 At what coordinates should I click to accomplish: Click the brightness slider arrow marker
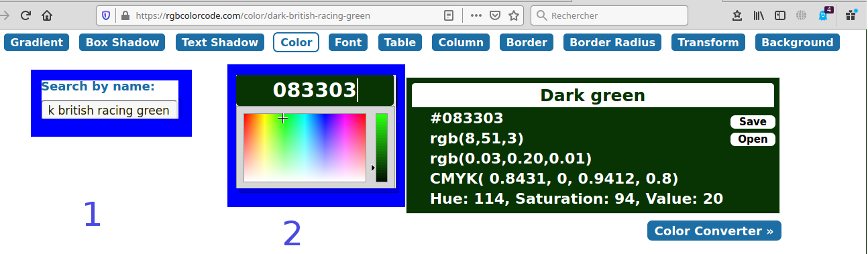point(373,168)
